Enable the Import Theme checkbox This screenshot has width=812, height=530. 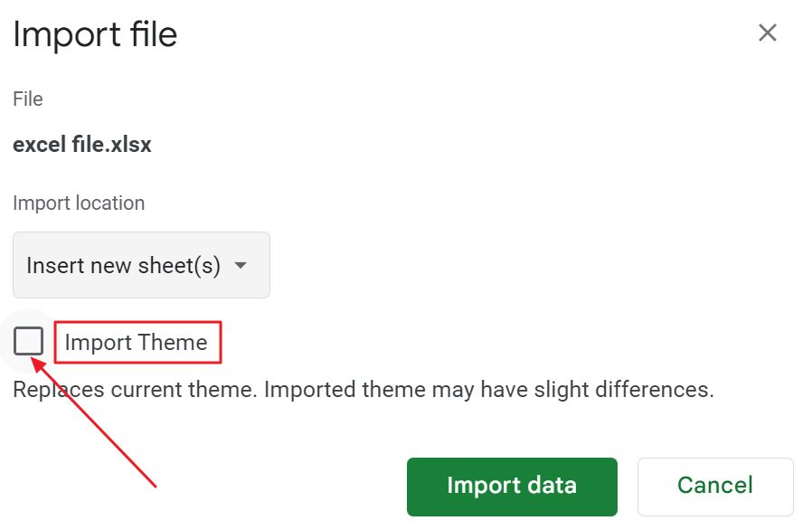[28, 341]
